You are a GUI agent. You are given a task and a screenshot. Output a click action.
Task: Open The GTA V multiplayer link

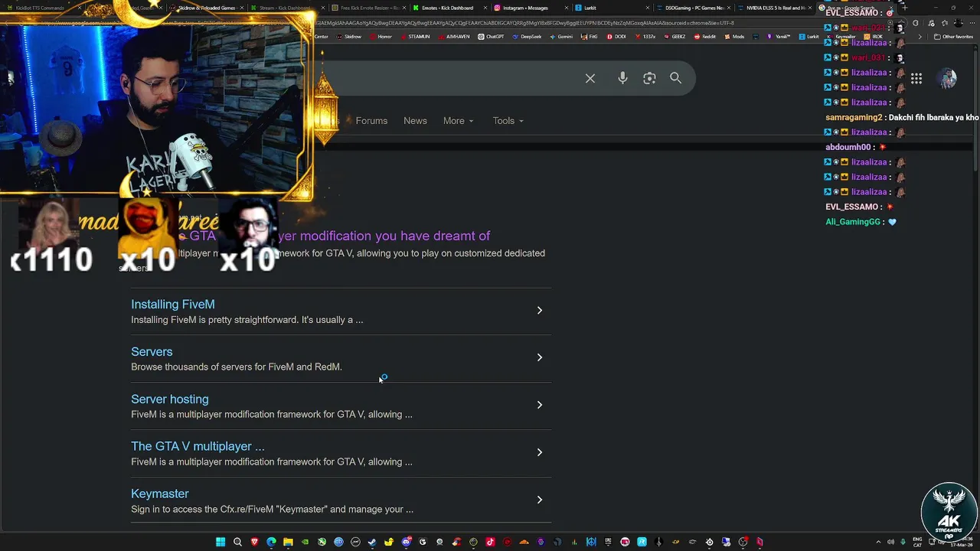coord(198,446)
